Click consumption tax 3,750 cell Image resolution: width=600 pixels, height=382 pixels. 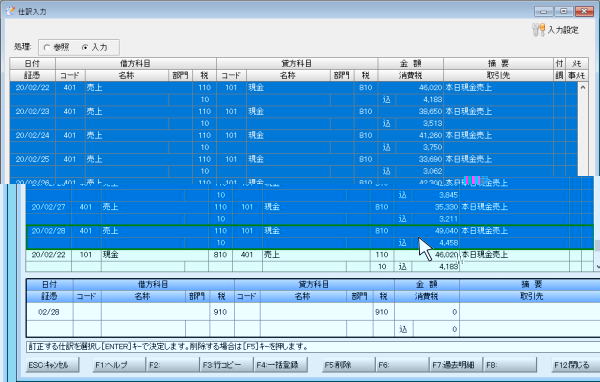click(x=419, y=147)
